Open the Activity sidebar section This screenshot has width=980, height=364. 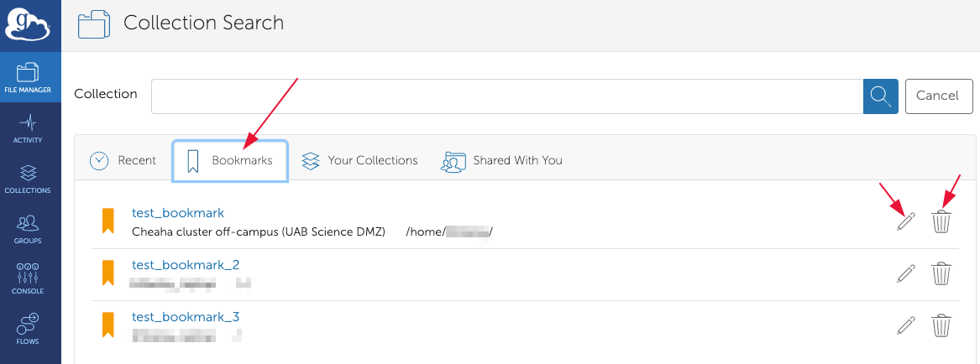coord(29,127)
